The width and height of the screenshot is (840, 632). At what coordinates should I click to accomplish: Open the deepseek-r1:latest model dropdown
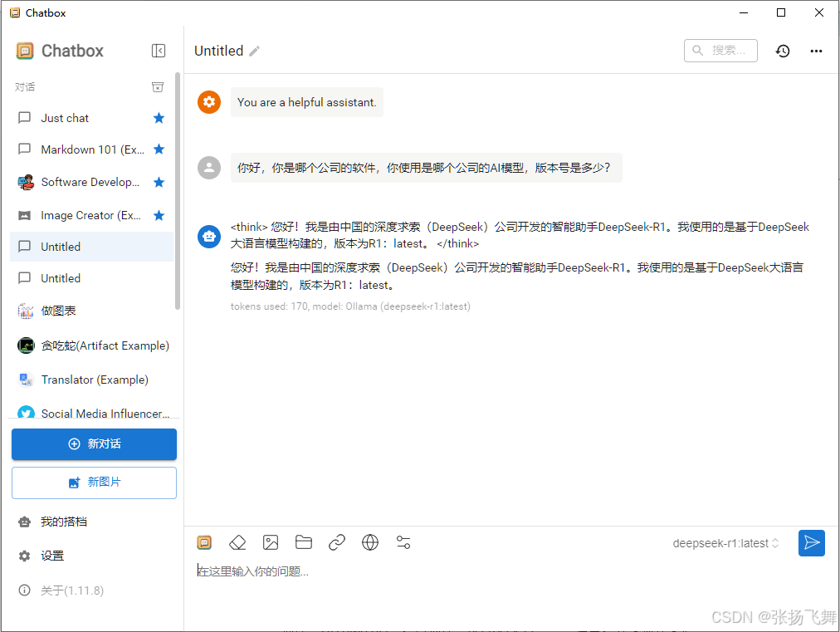pos(726,543)
